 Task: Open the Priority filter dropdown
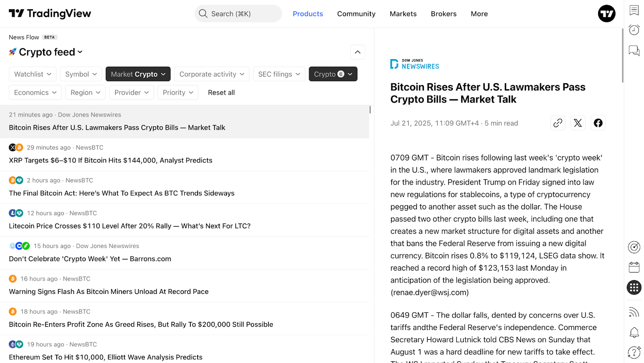click(178, 92)
